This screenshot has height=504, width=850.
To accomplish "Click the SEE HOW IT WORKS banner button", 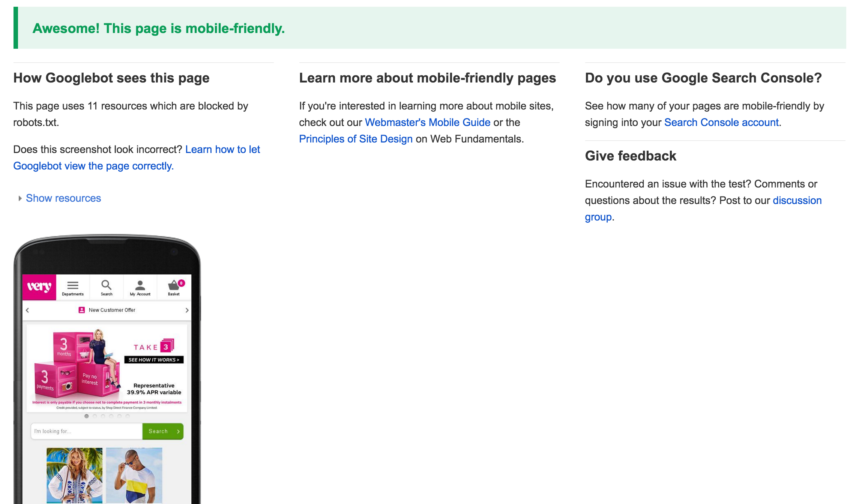I will pyautogui.click(x=154, y=360).
